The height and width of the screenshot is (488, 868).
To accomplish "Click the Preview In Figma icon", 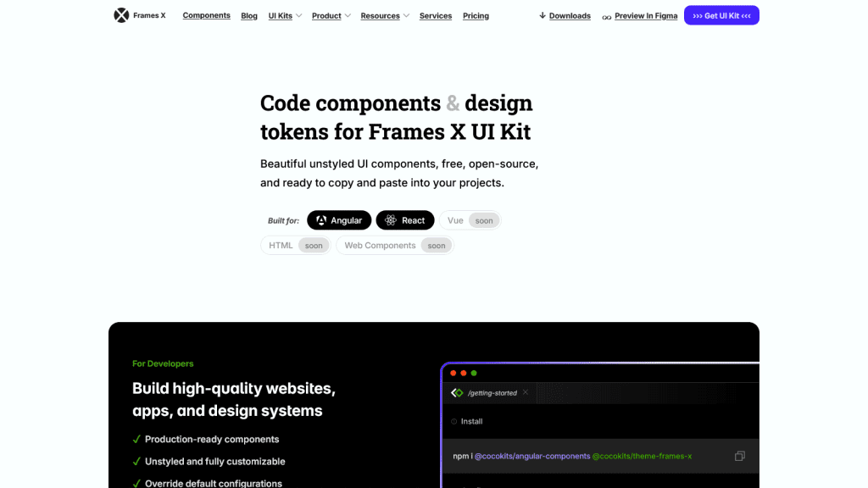I will [605, 15].
